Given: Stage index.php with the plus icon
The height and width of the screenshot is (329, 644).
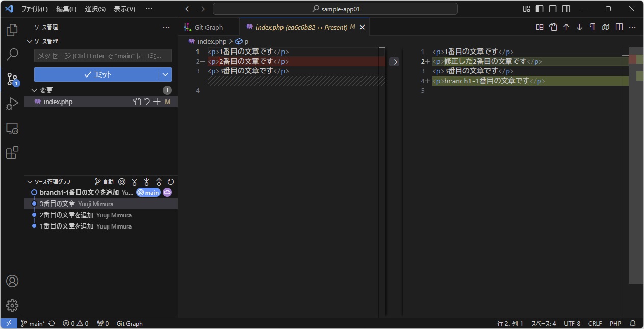Looking at the screenshot, I should pos(157,102).
